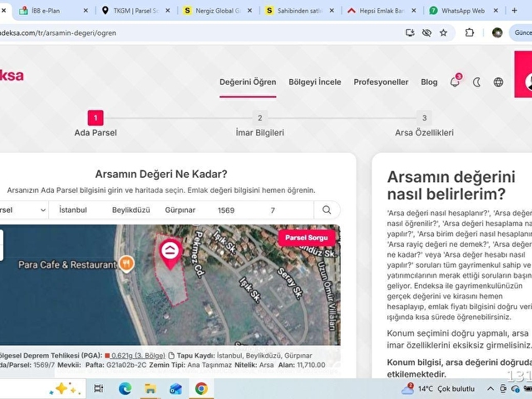Open File Explorer from taskbar
This screenshot has height=399, width=532.
point(150,388)
